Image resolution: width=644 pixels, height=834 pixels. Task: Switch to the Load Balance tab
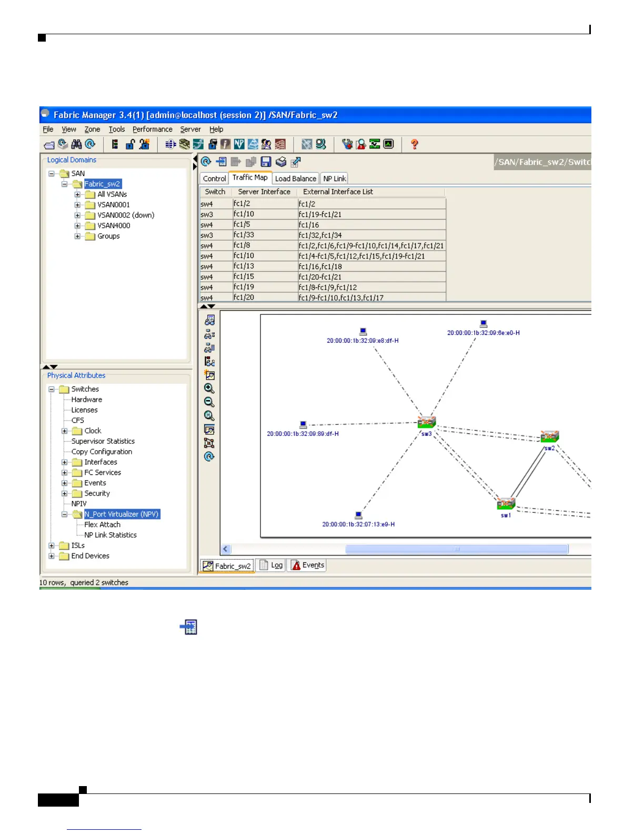tap(296, 178)
